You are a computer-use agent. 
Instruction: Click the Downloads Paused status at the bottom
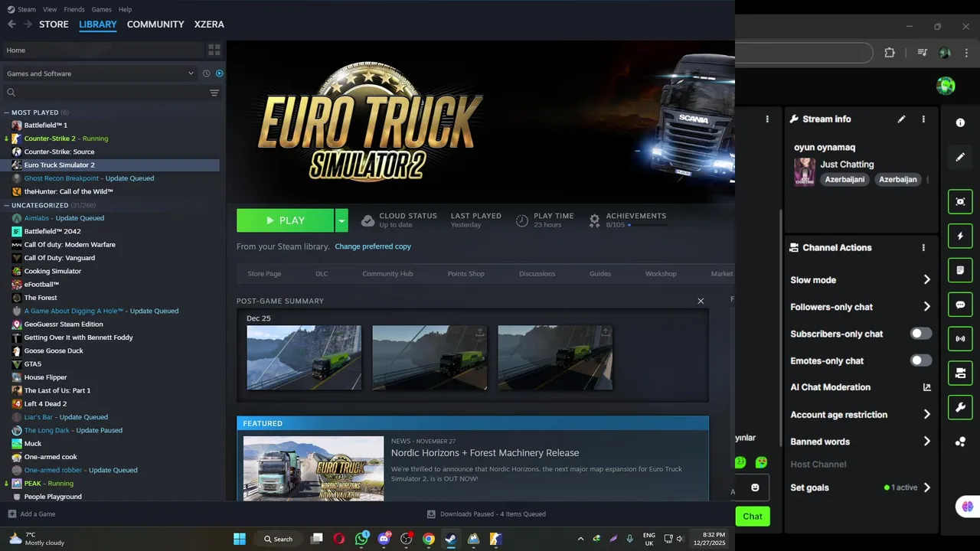click(x=486, y=514)
